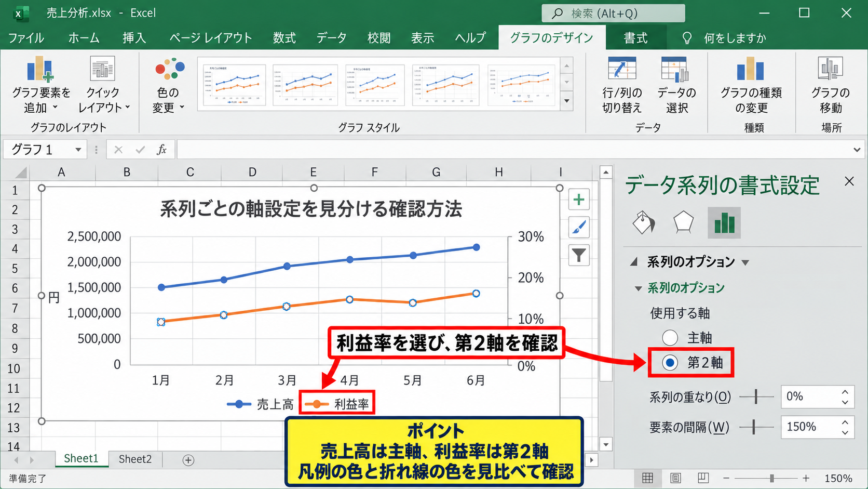
Task: Click グラフの種類の変更 icon
Action: 751,69
